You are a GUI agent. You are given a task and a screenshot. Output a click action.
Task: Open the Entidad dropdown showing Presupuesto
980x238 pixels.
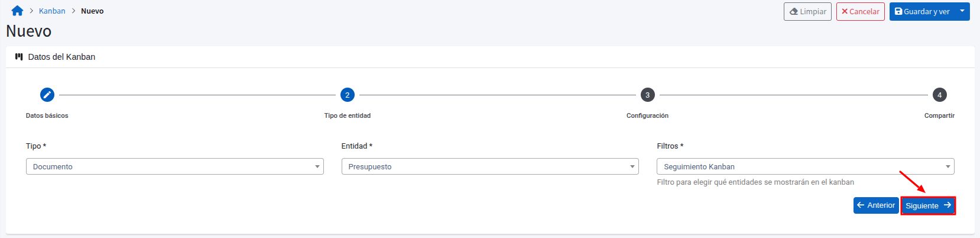[490, 167]
